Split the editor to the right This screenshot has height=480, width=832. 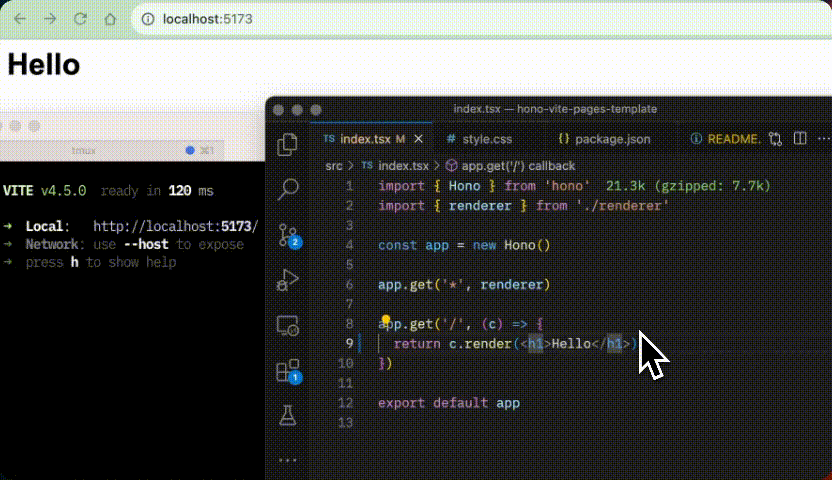pos(800,139)
